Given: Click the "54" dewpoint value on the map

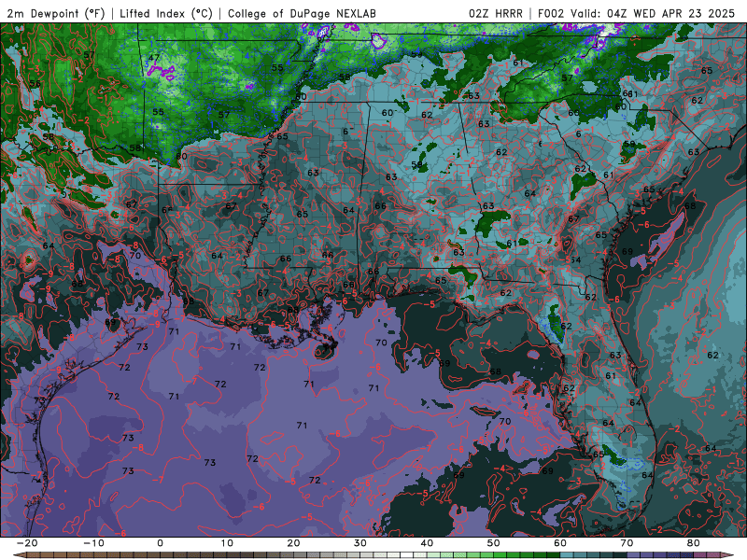Looking at the screenshot, I should [575, 259].
